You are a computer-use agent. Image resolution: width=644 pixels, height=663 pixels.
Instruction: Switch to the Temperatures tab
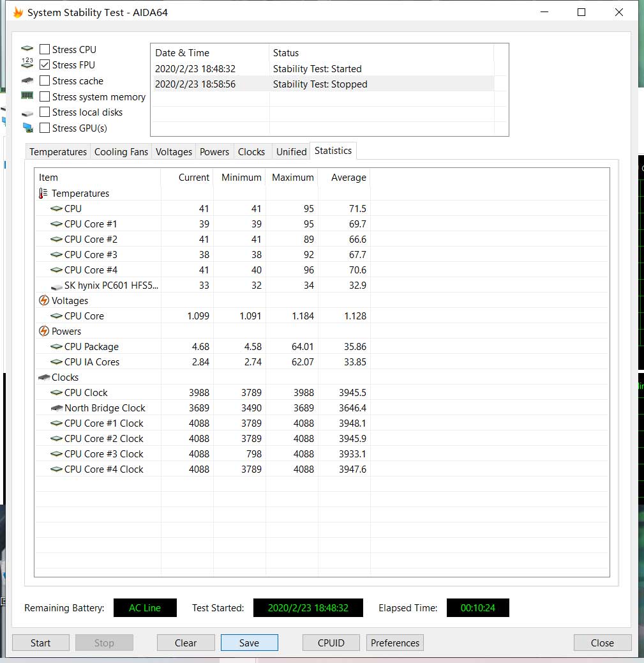click(58, 152)
